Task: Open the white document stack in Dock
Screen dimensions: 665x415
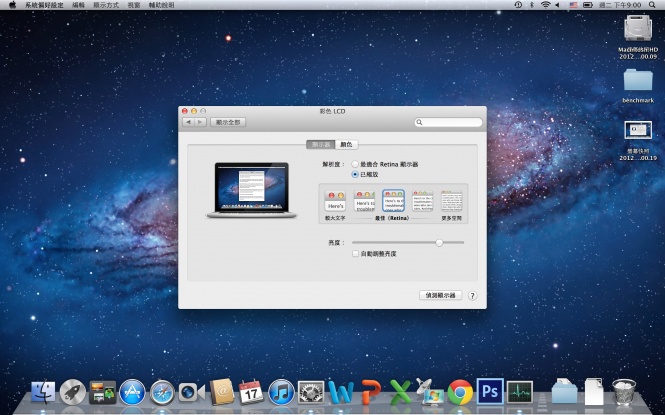Action: coord(594,392)
